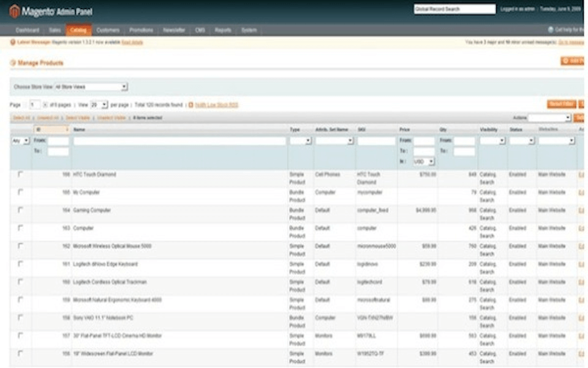The height and width of the screenshot is (368, 588).
Task: Open the Type filter dropdown
Action: 300,141
